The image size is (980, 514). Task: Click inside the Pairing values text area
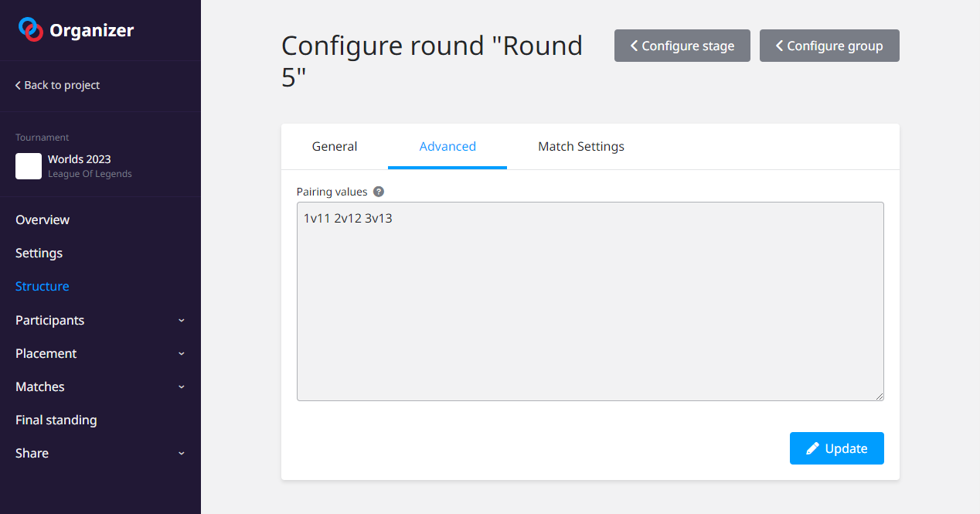pos(590,301)
